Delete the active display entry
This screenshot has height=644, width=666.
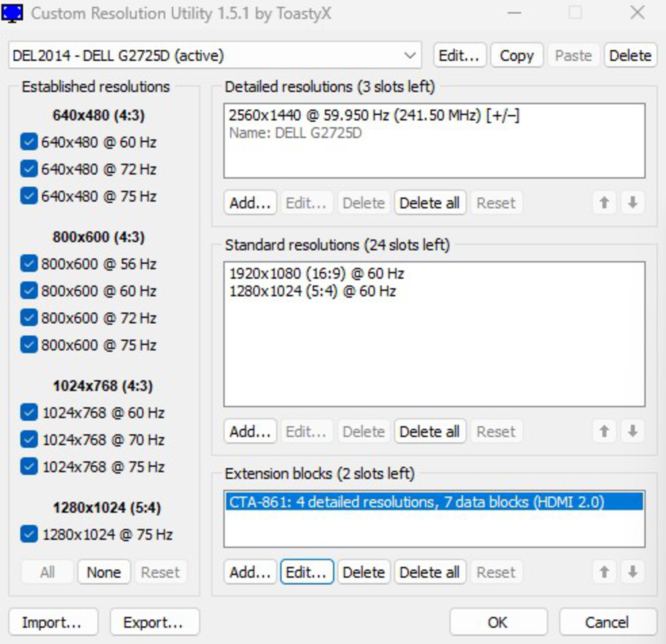point(630,55)
